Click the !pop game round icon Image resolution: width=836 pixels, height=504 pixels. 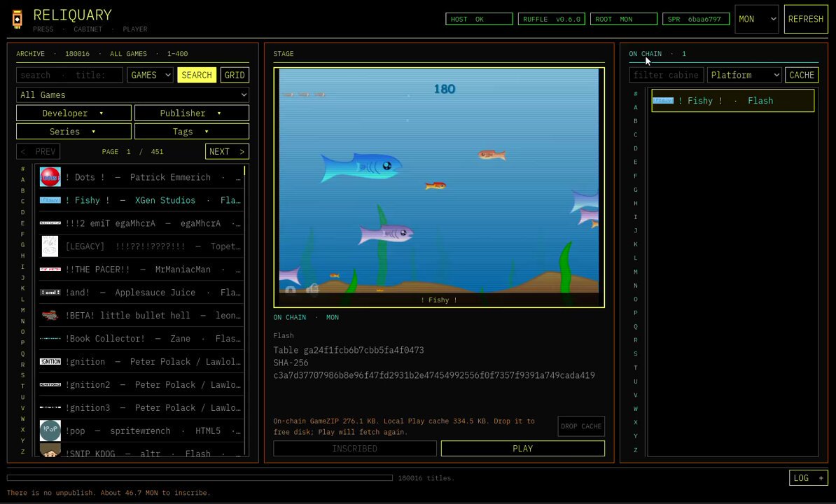click(50, 430)
